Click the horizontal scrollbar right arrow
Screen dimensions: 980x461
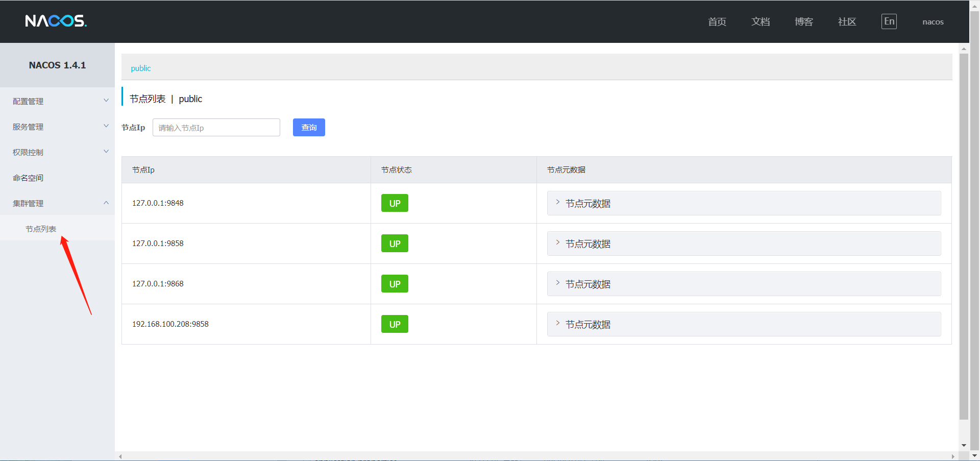click(952, 456)
